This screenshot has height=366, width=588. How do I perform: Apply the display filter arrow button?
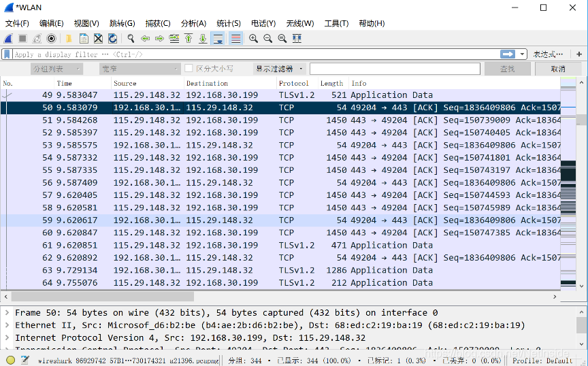click(x=508, y=54)
